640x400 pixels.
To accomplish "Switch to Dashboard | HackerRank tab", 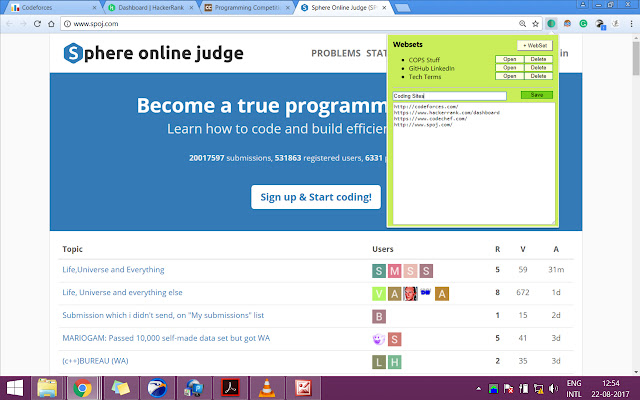I will pyautogui.click(x=150, y=7).
